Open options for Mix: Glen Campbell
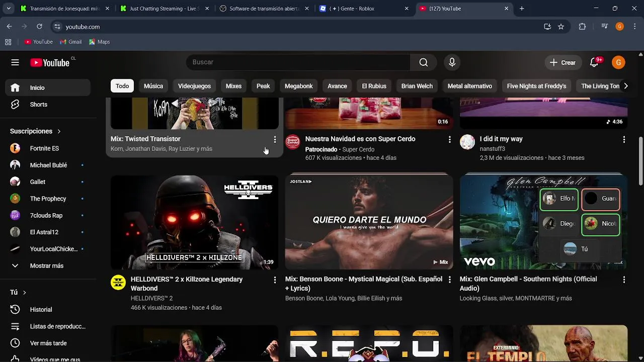 (624, 280)
